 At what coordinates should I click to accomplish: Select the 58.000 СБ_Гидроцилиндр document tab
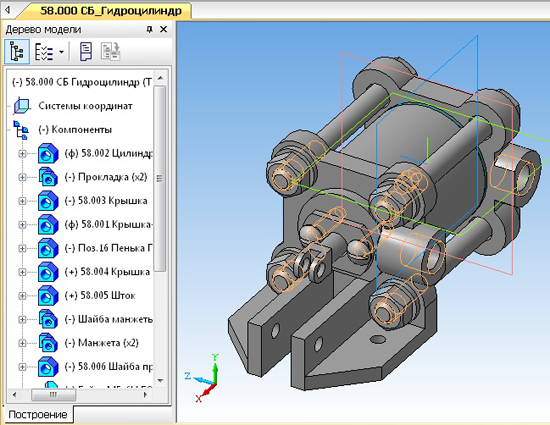[x=110, y=11]
